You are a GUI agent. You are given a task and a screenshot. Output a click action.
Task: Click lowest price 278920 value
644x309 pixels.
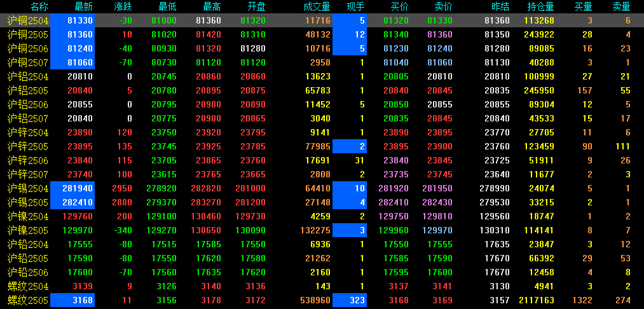(x=161, y=188)
